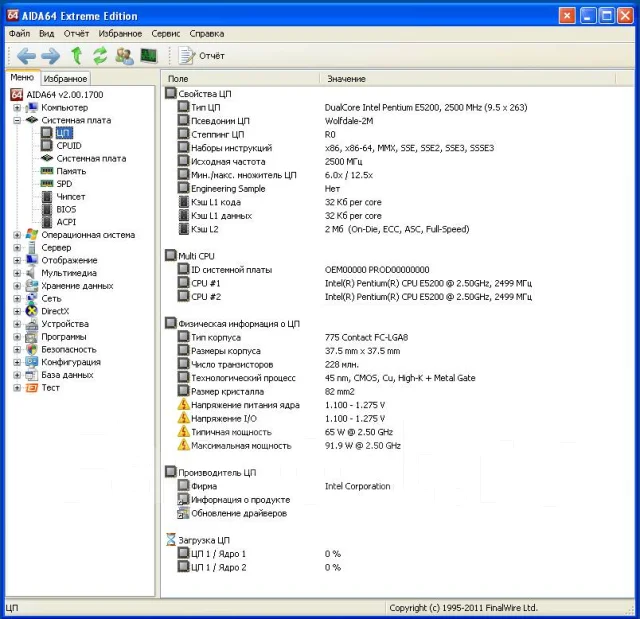Open the Справка menu

pos(207,33)
